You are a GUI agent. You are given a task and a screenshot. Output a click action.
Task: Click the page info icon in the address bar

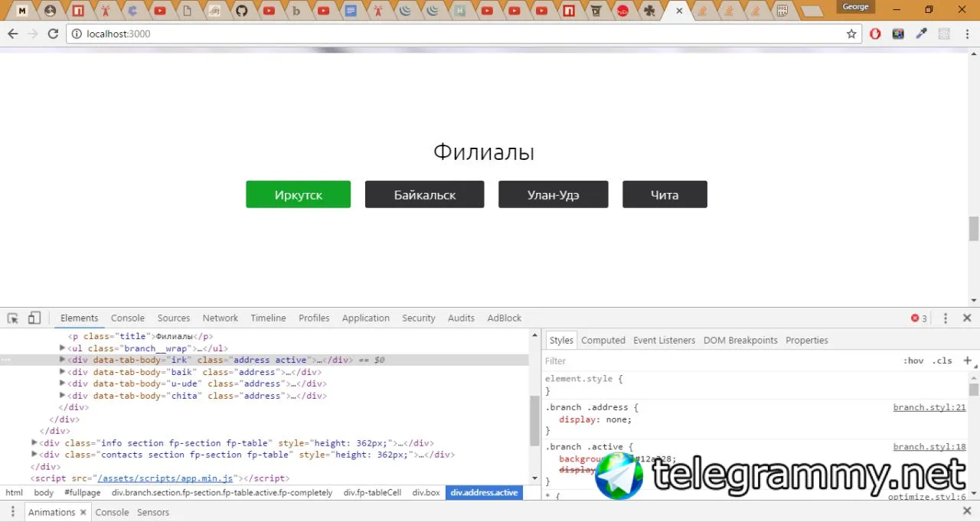[77, 34]
